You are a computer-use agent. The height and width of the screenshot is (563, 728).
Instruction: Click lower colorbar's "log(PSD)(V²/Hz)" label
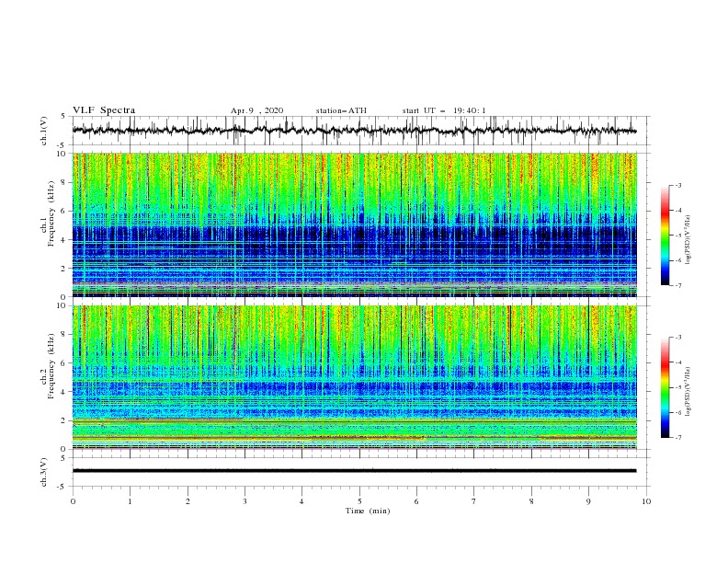[688, 391]
